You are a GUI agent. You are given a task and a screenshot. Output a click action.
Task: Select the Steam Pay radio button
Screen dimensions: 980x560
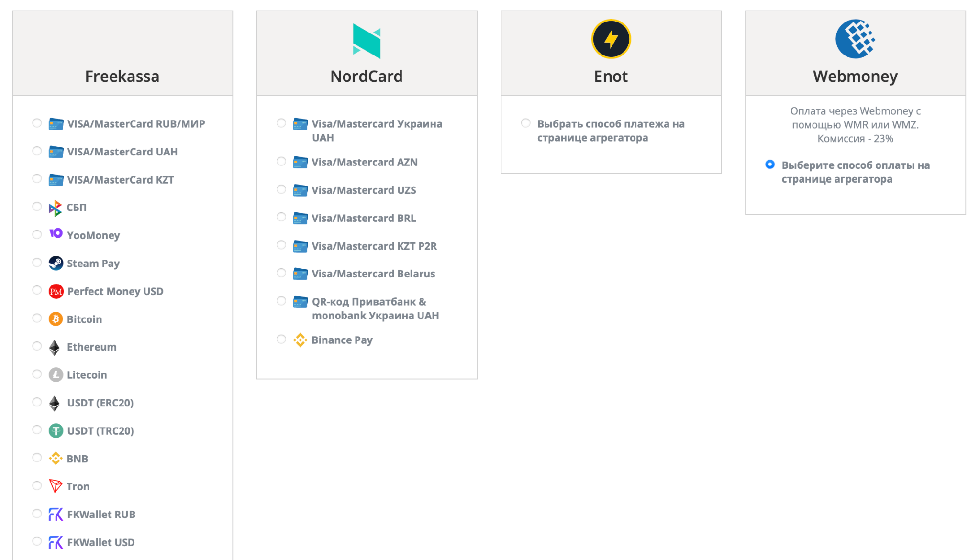tap(37, 263)
